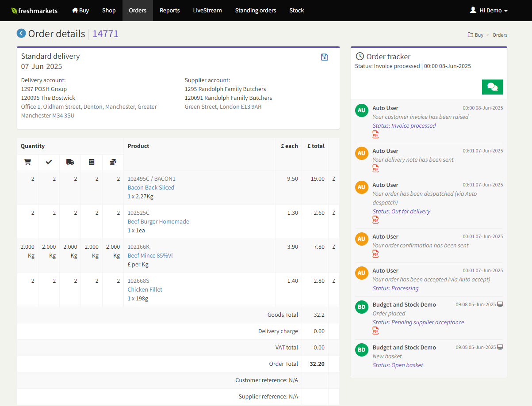Click AU avatar on delivery note entry
Image resolution: width=532 pixels, height=406 pixels.
click(x=362, y=153)
